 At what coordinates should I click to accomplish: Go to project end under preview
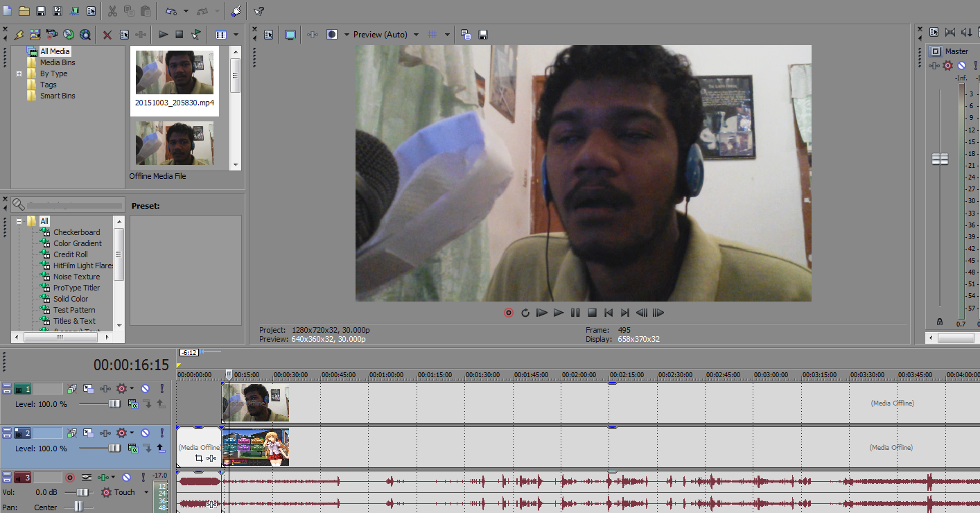tap(625, 313)
